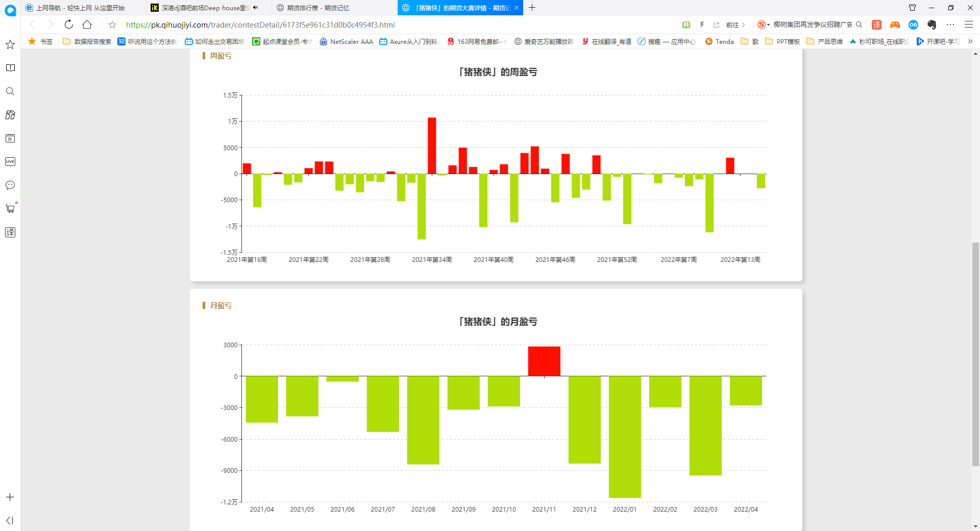980x531 pixels.
Task: Switch to the 期货排行榜 tab
Action: tap(317, 8)
